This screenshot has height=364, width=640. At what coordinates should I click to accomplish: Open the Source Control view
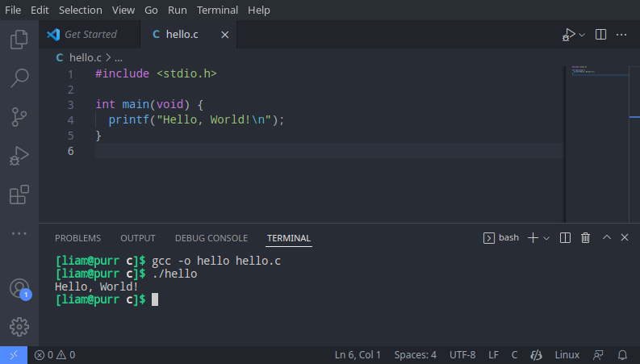(x=19, y=116)
